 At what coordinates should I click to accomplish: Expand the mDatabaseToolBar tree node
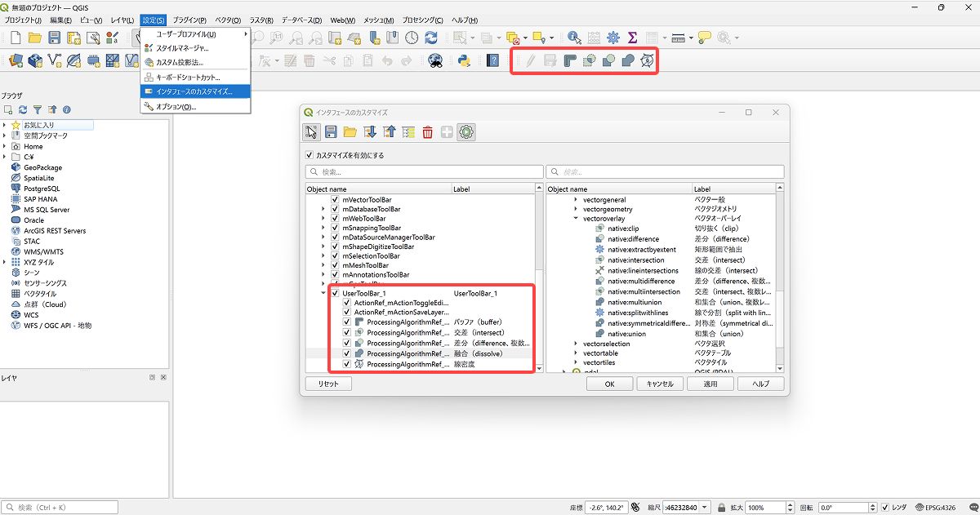pyautogui.click(x=323, y=209)
